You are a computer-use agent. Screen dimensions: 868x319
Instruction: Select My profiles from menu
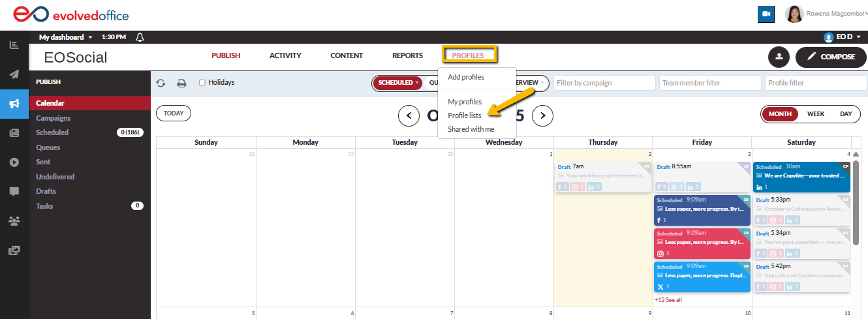[465, 102]
